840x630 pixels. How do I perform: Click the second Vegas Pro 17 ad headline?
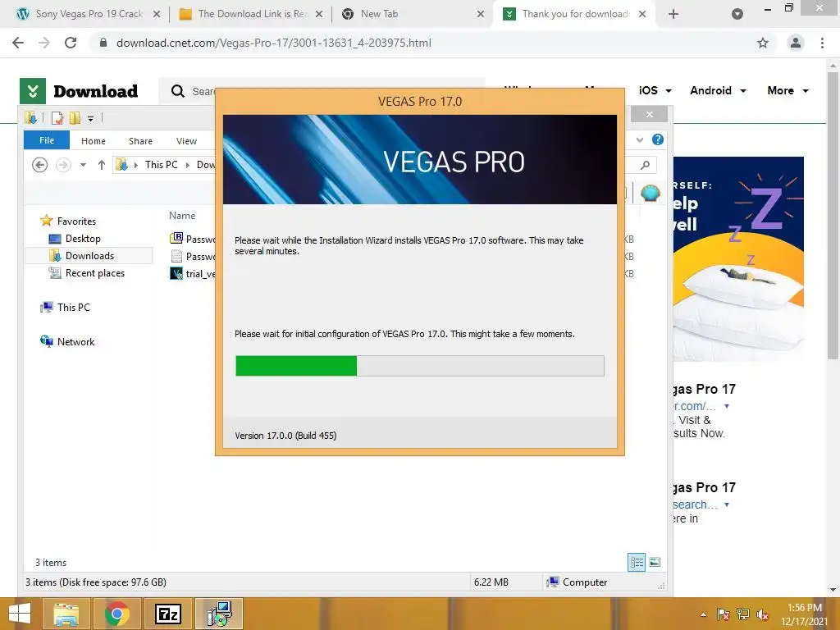pyautogui.click(x=705, y=487)
